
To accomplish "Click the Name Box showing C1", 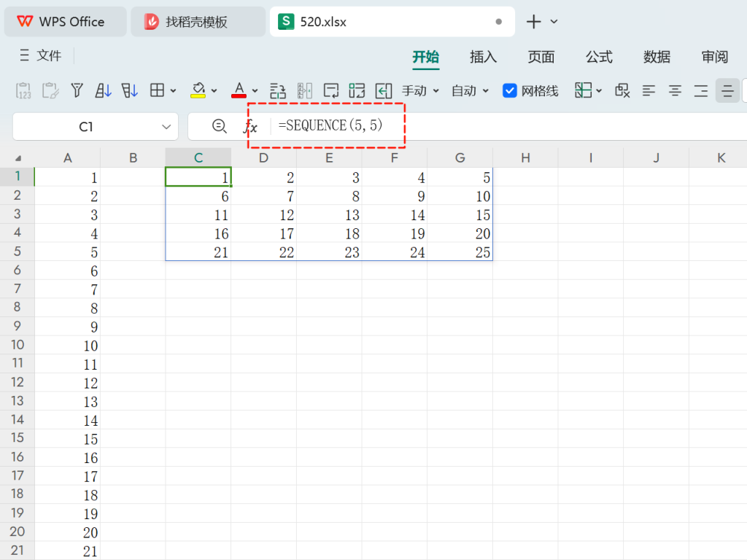I will coord(96,127).
